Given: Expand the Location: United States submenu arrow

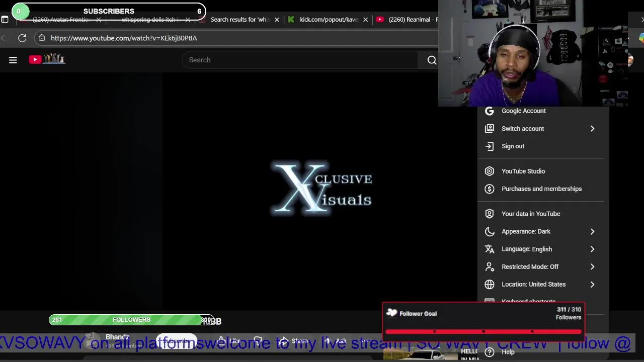Looking at the screenshot, I should [592, 284].
